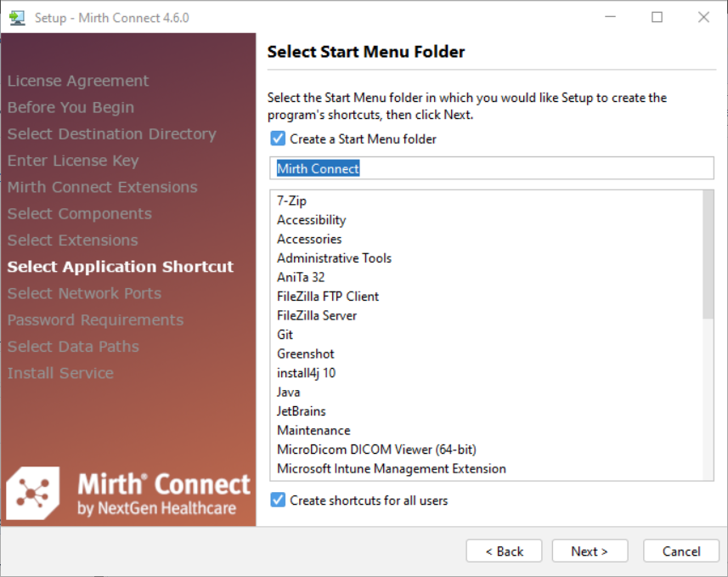728x577 pixels.
Task: Choose the Accessibility folder entry
Action: click(311, 220)
